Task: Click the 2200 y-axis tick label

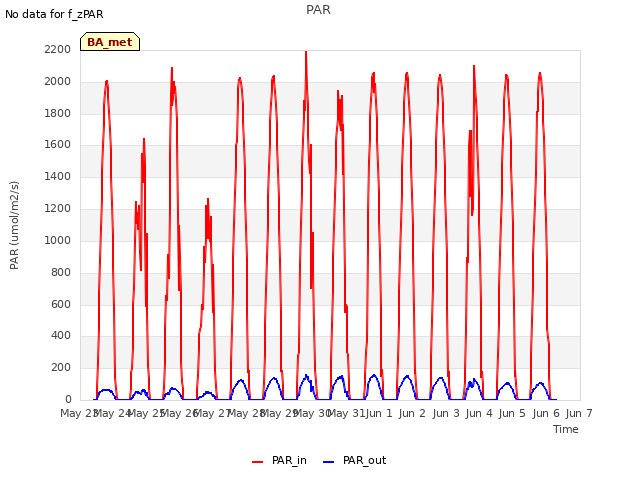Action: click(x=58, y=49)
